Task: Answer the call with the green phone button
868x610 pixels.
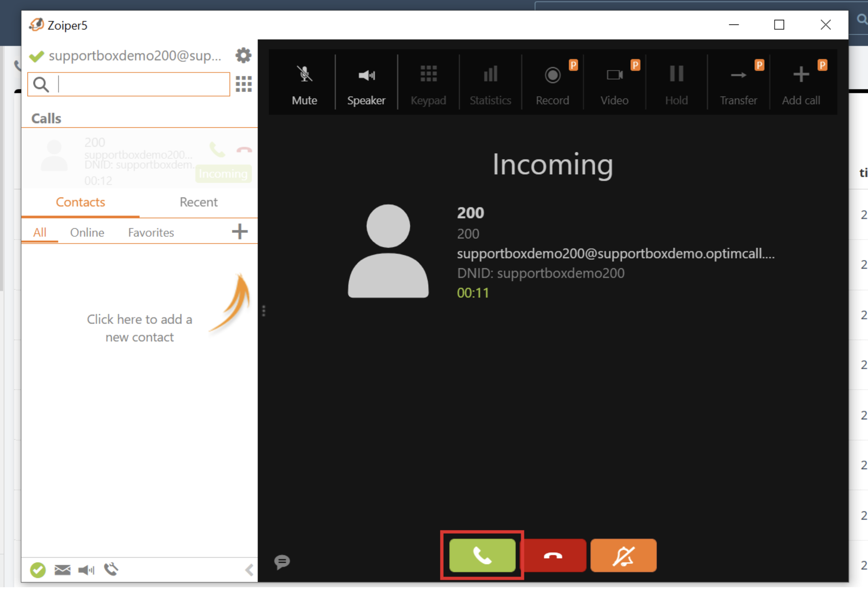Action: [x=482, y=555]
